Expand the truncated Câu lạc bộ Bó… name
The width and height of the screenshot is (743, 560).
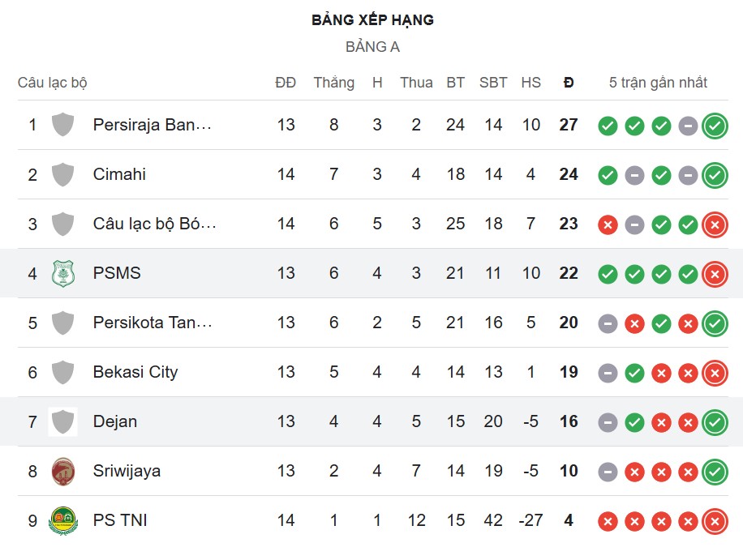pos(154,224)
